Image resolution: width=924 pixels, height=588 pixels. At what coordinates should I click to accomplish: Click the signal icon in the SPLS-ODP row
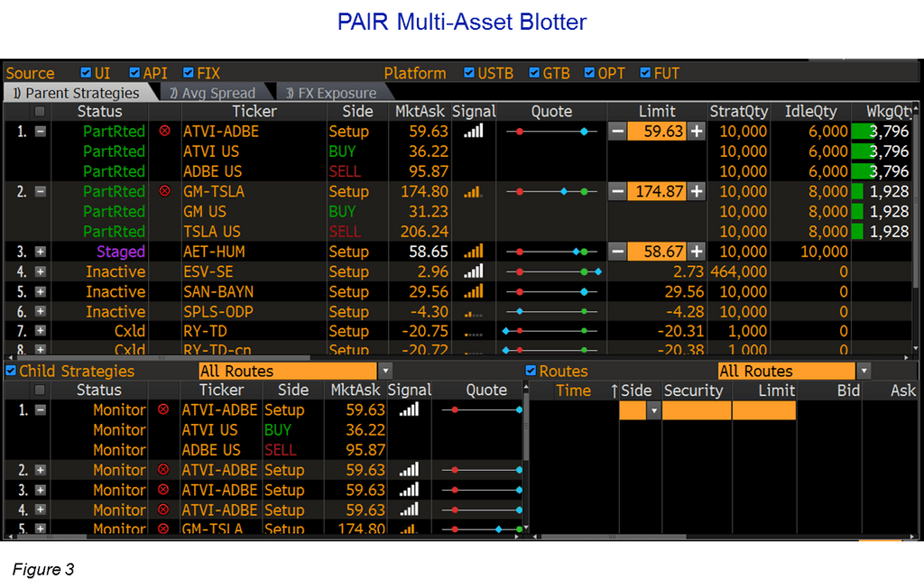tap(473, 311)
